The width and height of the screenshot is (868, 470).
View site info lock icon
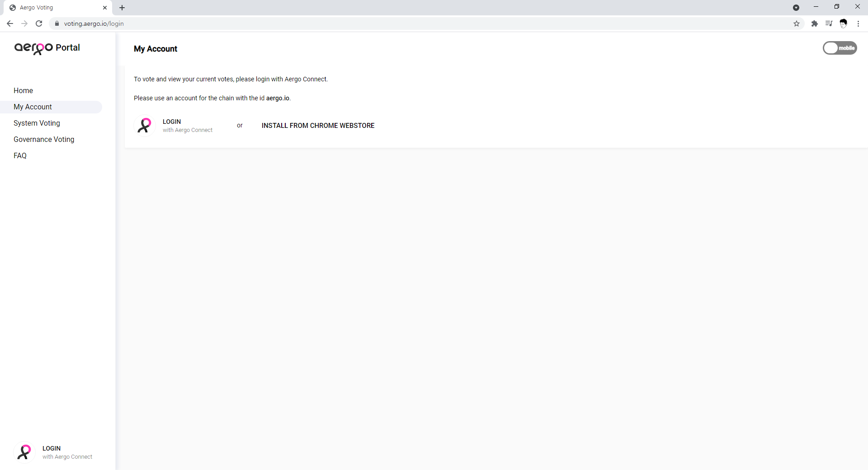click(57, 23)
